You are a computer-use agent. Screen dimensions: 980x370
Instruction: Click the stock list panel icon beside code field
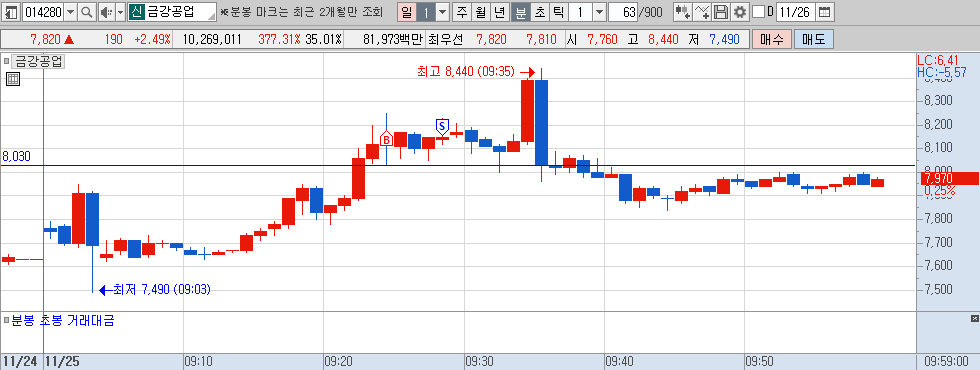coord(12,11)
